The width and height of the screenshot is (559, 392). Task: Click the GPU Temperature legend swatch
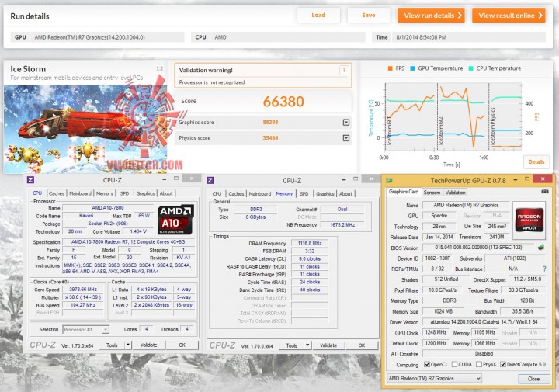[x=412, y=68]
